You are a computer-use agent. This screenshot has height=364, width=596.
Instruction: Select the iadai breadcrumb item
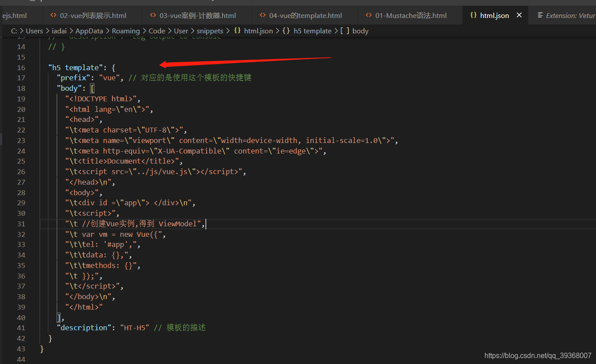click(59, 31)
